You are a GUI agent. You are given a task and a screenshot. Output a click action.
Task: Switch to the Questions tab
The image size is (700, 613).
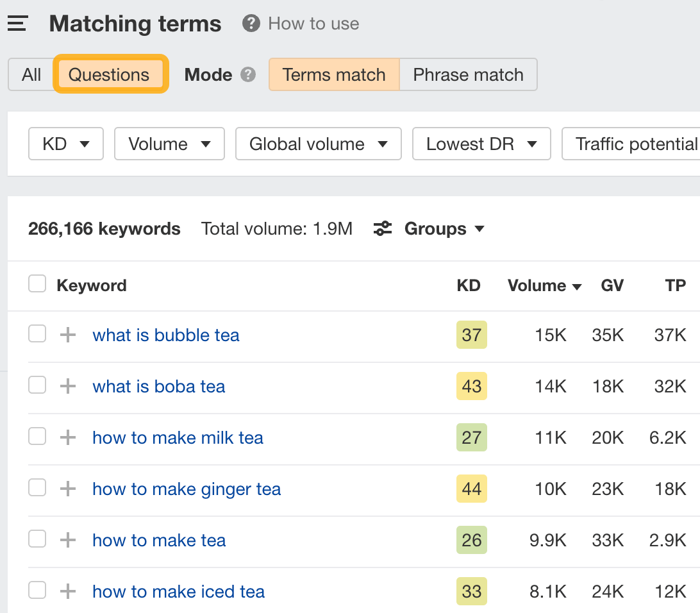pyautogui.click(x=110, y=74)
